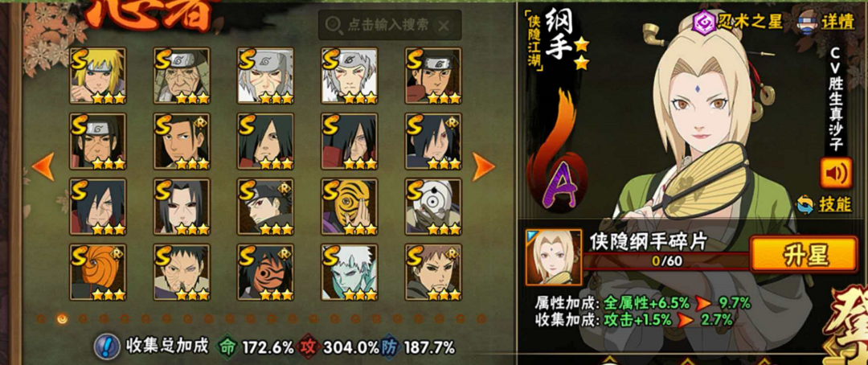Tap the 侠隐纲手碎片 fragment portrait icon

tap(554, 257)
